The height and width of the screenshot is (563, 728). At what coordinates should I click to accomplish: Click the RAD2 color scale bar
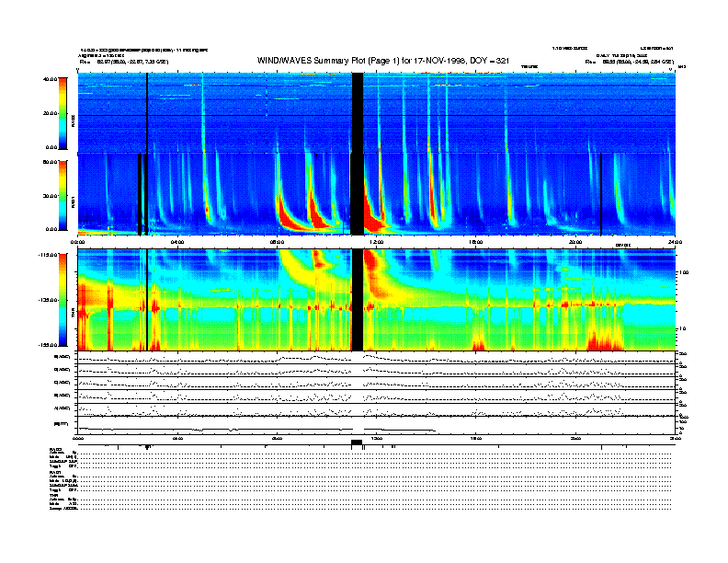63,113
